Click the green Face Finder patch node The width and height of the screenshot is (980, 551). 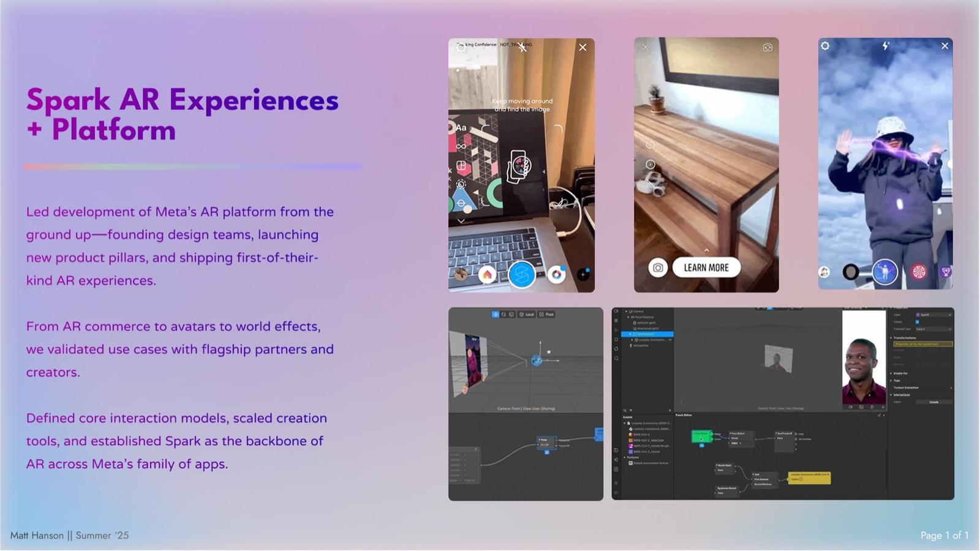(701, 437)
